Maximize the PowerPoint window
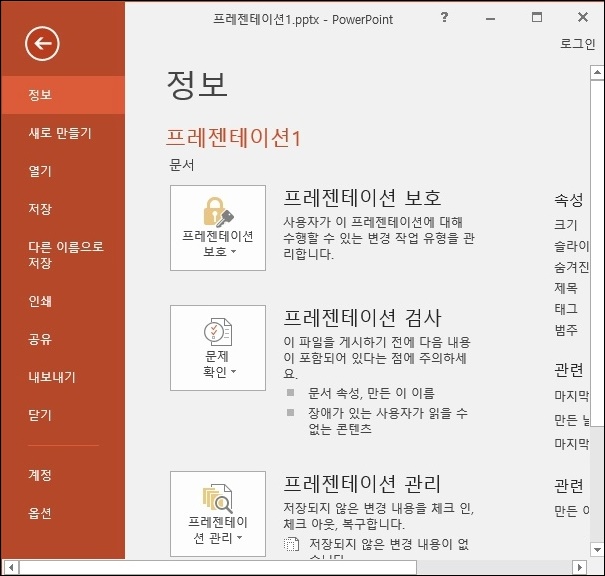605x576 pixels. click(537, 17)
